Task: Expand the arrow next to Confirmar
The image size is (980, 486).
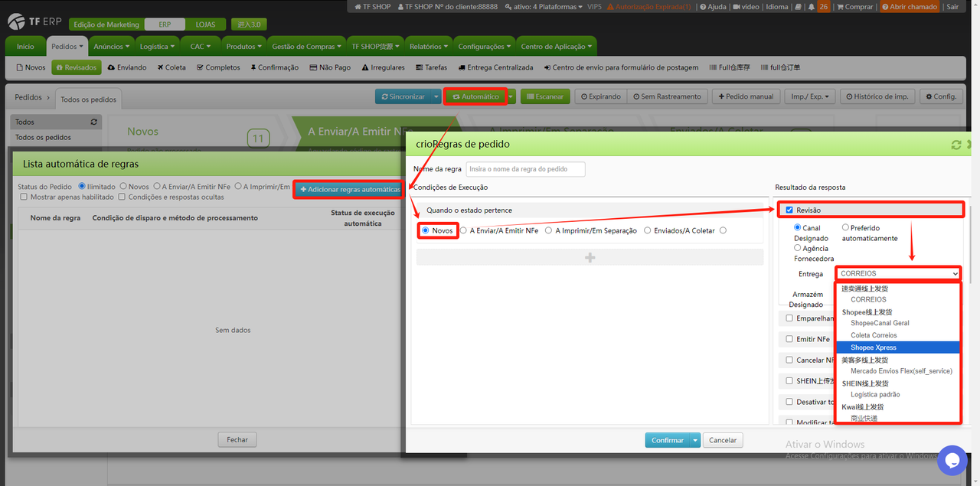Action: point(695,440)
